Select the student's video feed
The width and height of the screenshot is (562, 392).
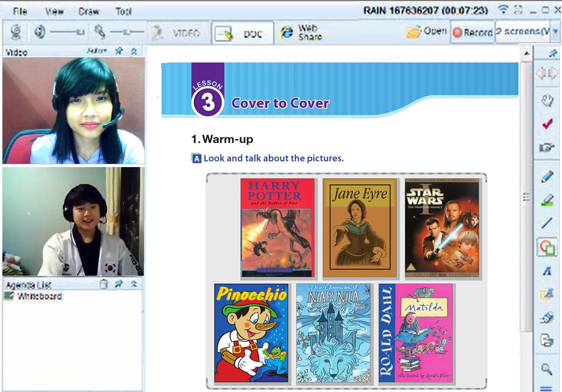[x=73, y=222]
